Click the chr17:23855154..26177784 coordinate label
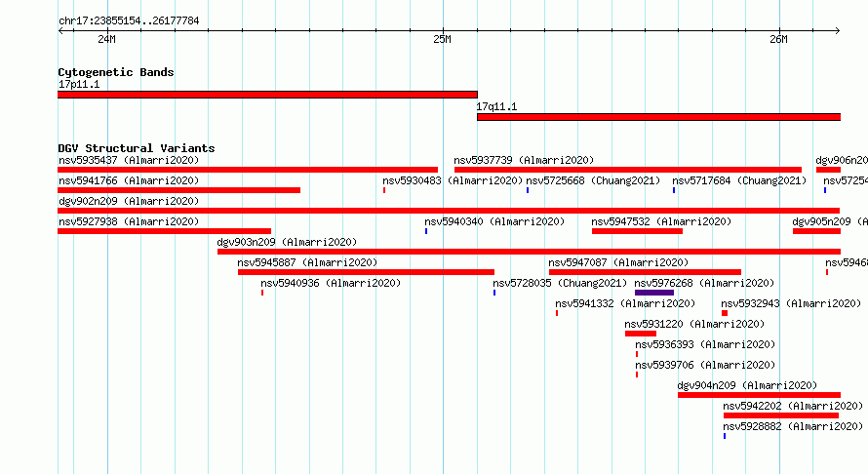 (129, 20)
